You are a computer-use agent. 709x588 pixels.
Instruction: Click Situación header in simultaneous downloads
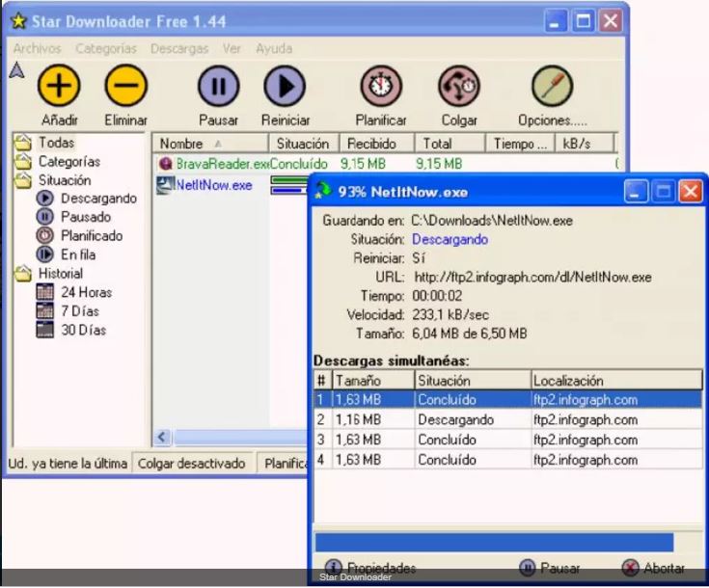click(473, 381)
